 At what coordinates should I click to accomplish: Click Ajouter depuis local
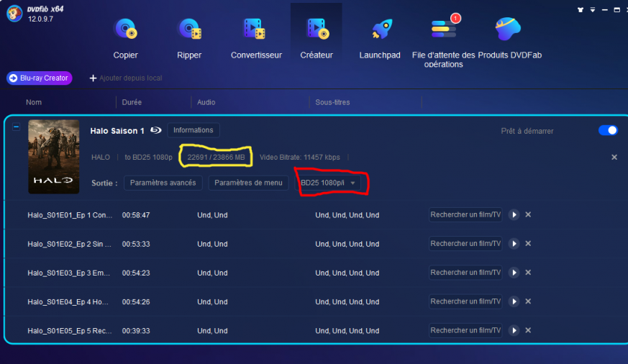pos(126,78)
